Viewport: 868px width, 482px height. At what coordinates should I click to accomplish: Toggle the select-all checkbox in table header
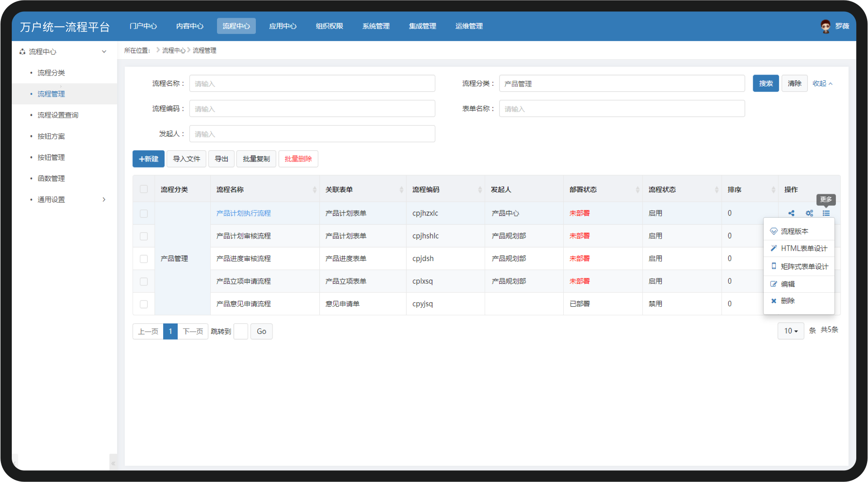[144, 189]
